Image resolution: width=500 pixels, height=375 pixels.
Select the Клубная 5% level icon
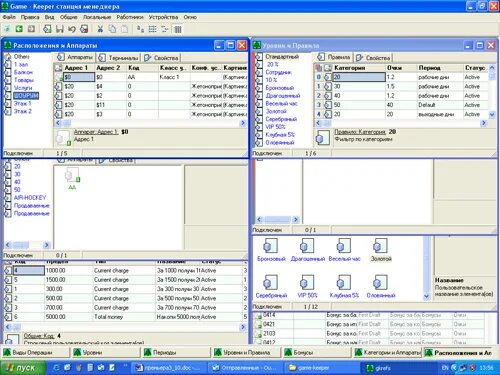tap(344, 283)
